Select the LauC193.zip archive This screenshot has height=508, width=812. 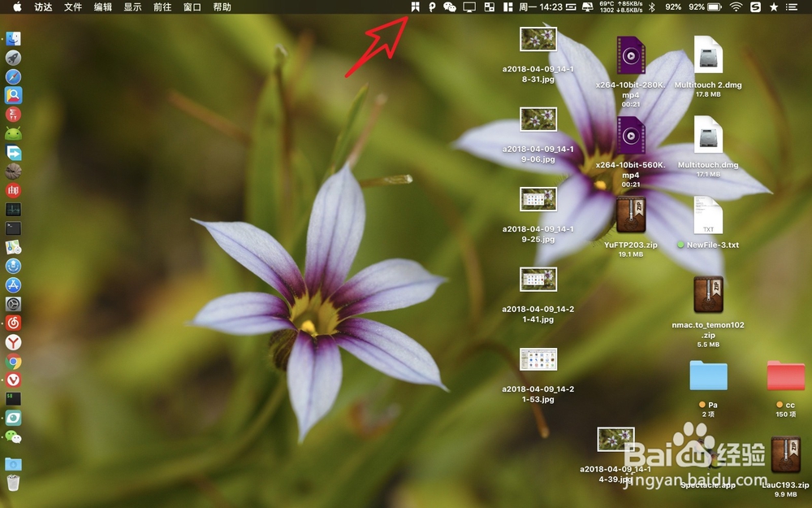pyautogui.click(x=785, y=455)
